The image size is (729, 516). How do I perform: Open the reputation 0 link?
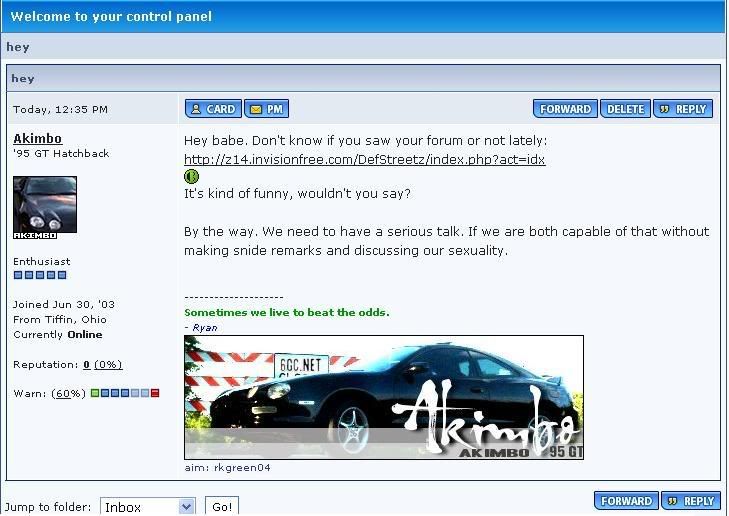[86, 364]
